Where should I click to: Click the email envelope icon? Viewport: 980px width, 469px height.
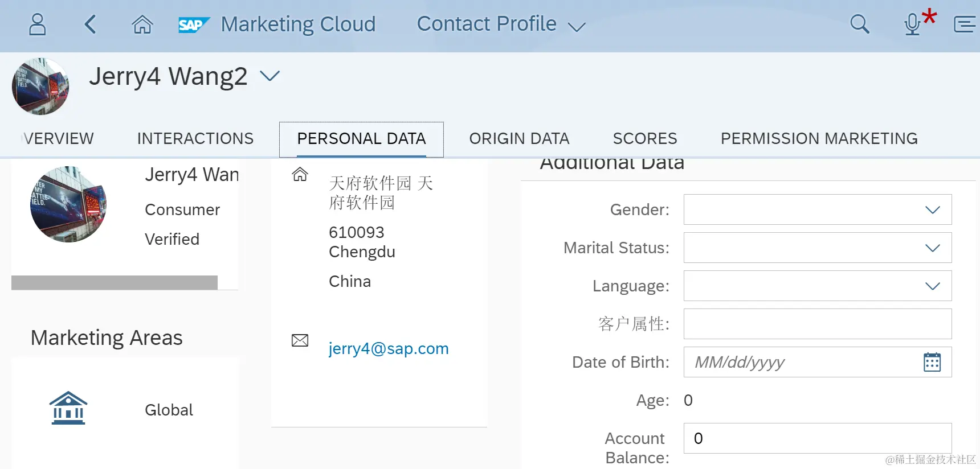(300, 340)
